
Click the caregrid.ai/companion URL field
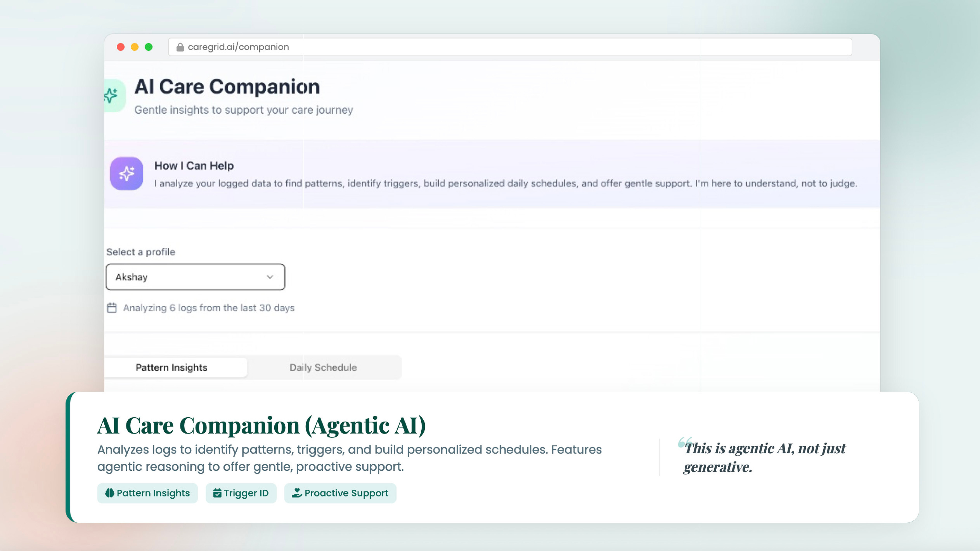[x=510, y=47]
